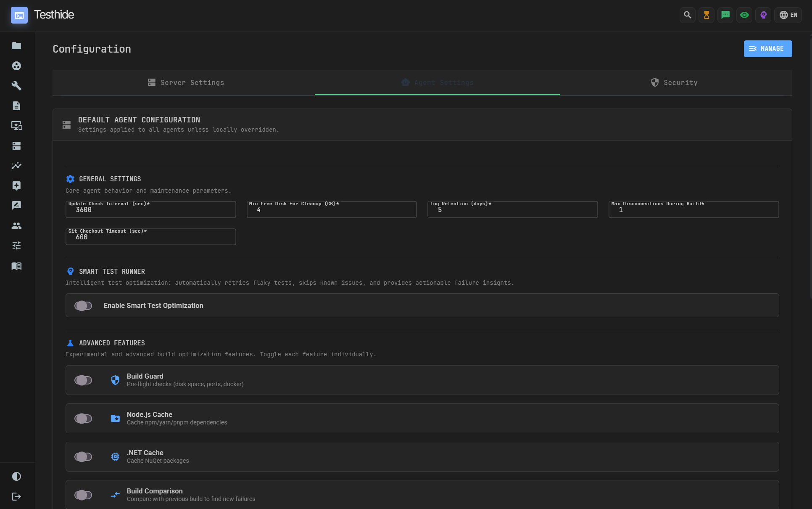
Task: Click the purple smart insights head icon
Action: tap(763, 15)
